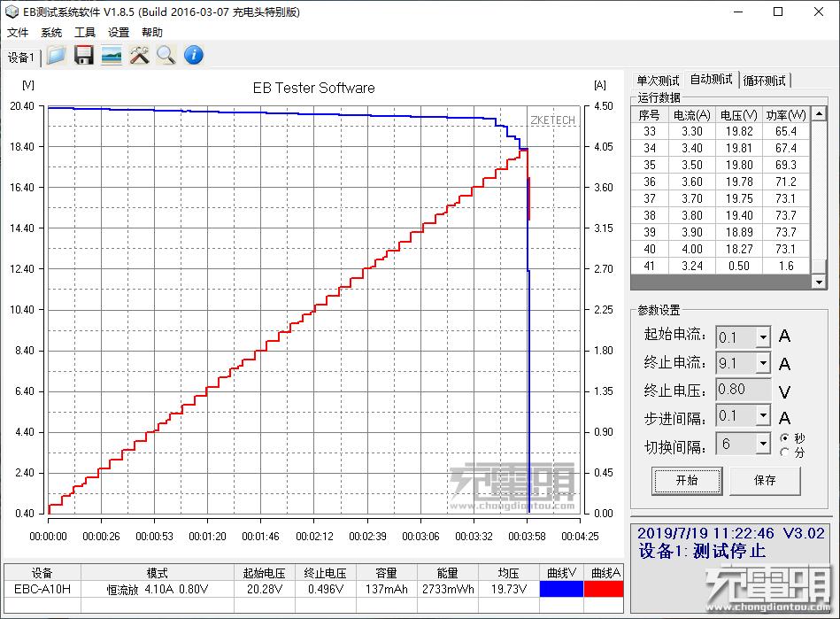The image size is (840, 619).
Task: Open settings via the wrench tools icon
Action: pyautogui.click(x=138, y=55)
